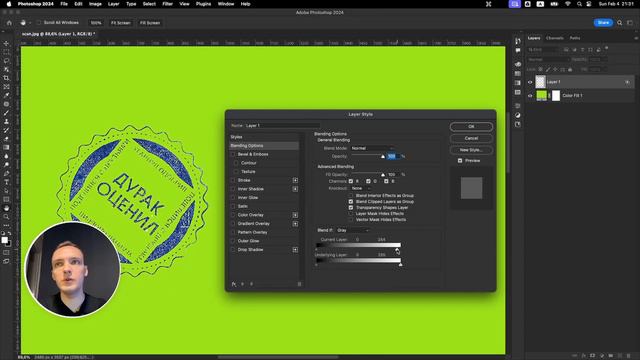Click the macOS Spotlight search icon
The height and width of the screenshot is (360, 640).
click(579, 4)
